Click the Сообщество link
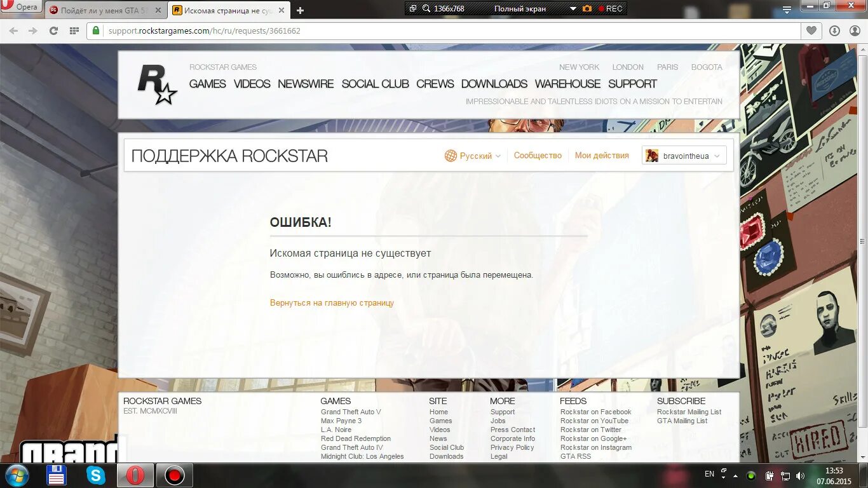The image size is (868, 488). click(538, 156)
